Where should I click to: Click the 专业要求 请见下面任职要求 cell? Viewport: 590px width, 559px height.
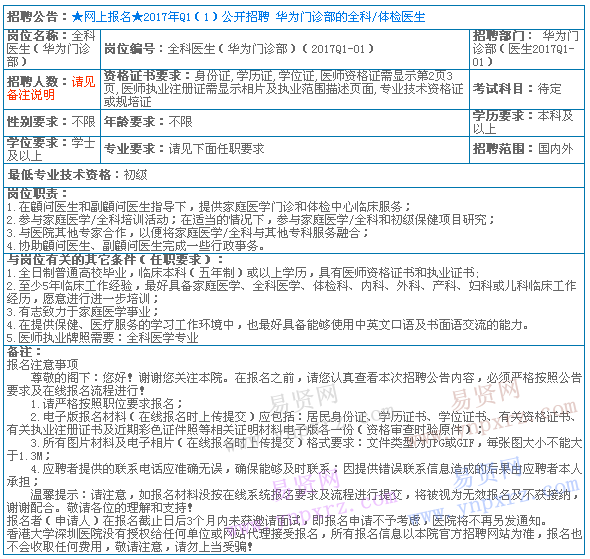tap(285, 149)
